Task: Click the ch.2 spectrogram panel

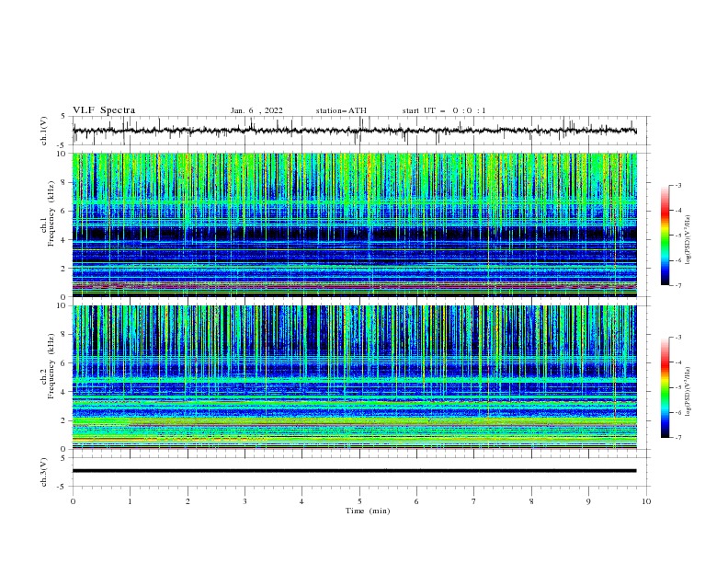Action: pyautogui.click(x=355, y=377)
